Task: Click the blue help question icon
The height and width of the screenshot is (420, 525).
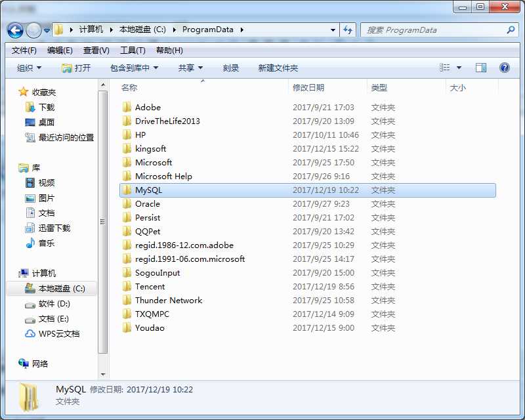Action: coord(505,68)
